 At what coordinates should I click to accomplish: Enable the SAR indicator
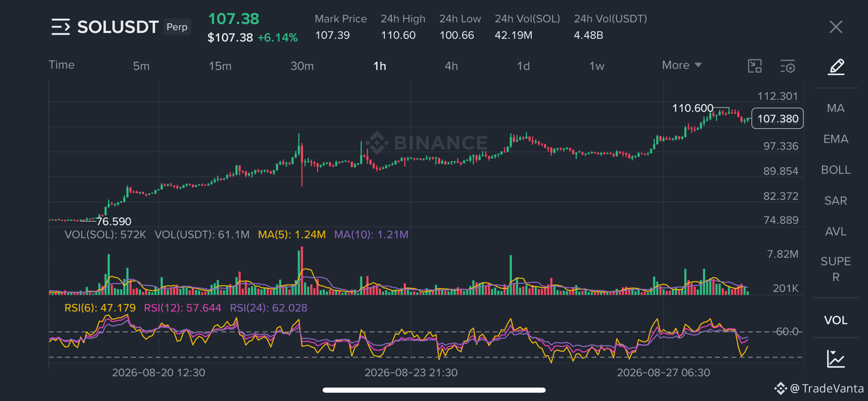pos(836,200)
